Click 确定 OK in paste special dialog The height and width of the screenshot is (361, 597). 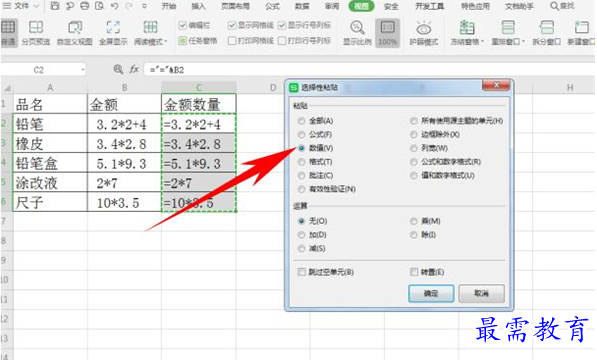431,294
